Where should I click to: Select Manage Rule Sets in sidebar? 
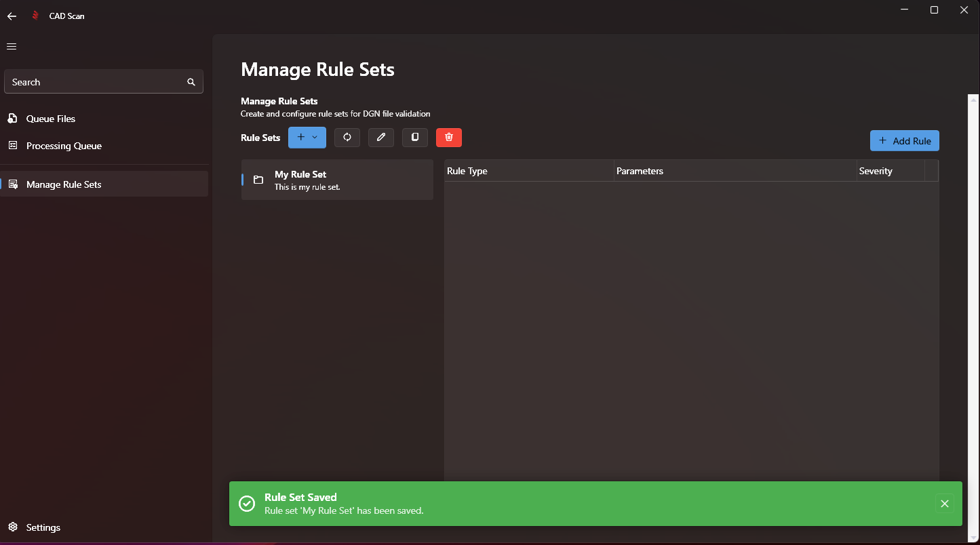pyautogui.click(x=64, y=184)
